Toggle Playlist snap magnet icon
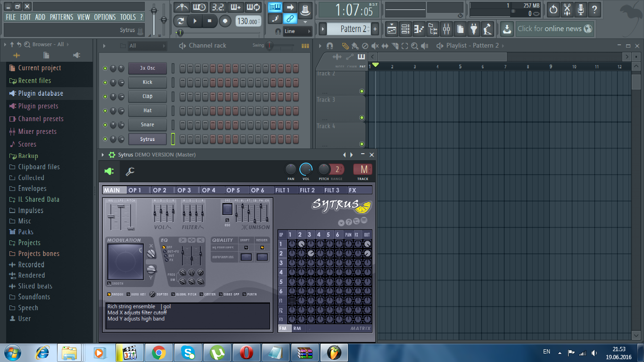The height and width of the screenshot is (362, 644). tap(330, 46)
